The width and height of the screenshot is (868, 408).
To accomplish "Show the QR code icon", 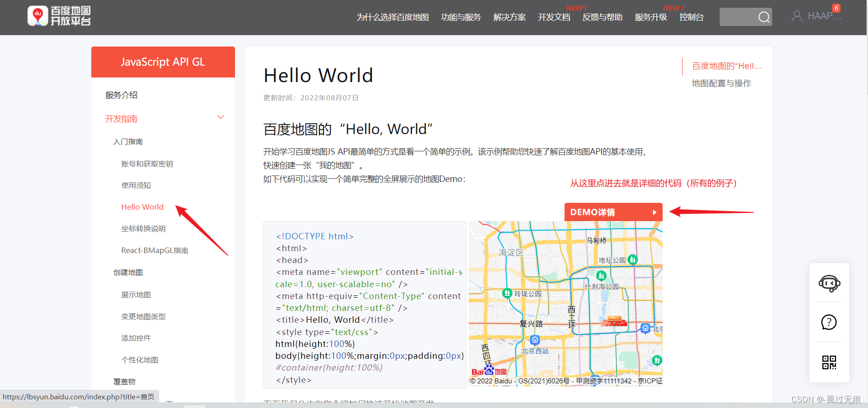I will tap(829, 362).
